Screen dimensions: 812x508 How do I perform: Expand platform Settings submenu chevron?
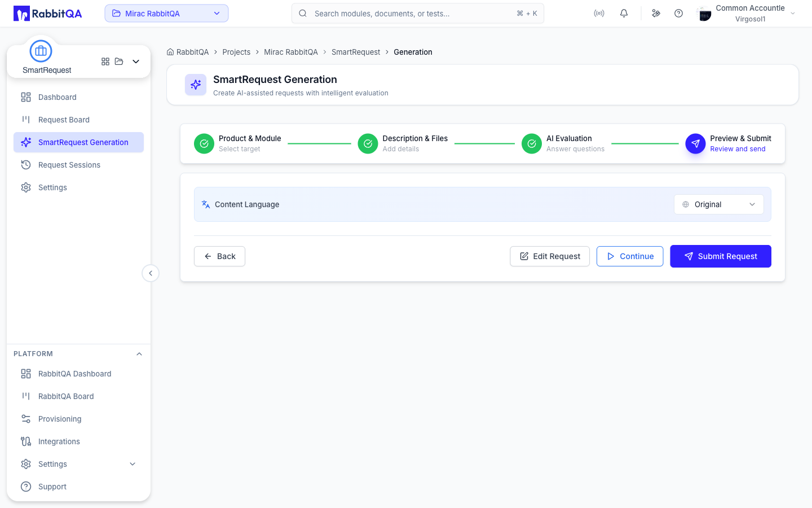click(133, 464)
